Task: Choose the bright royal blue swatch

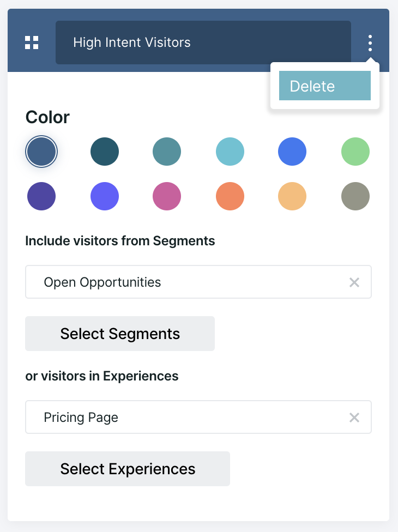Action: pos(292,152)
